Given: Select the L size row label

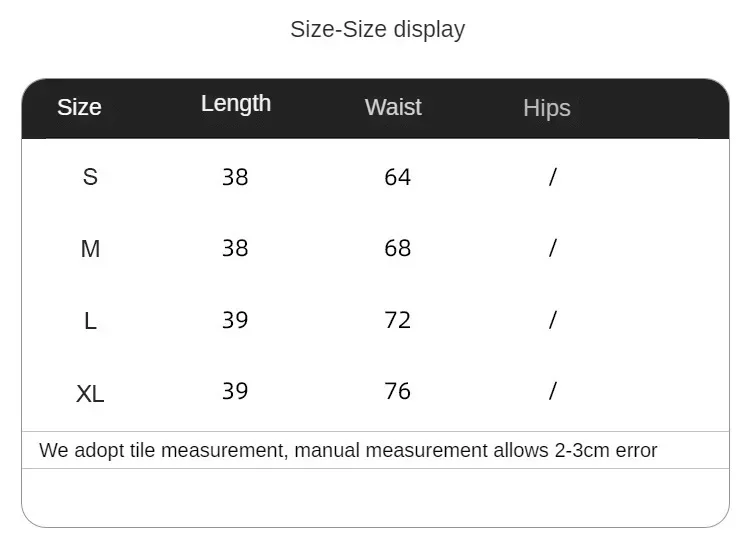Looking at the screenshot, I should (90, 320).
